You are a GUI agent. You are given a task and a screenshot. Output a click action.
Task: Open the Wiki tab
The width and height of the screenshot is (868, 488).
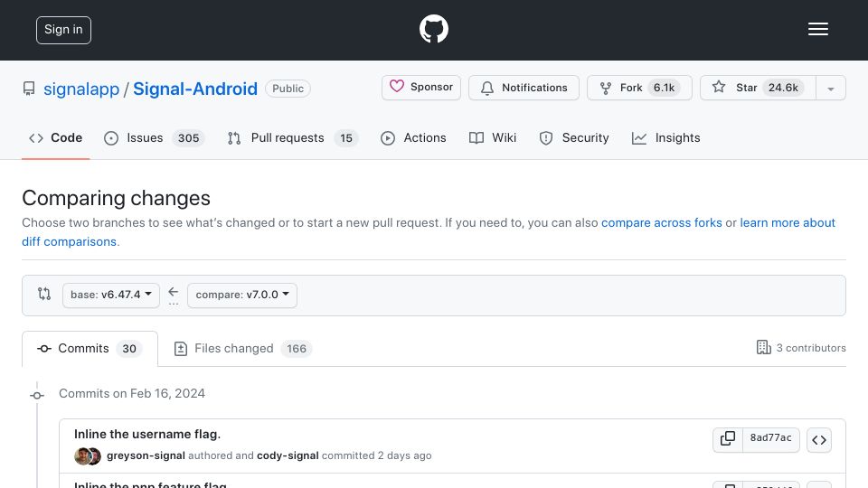[493, 137]
